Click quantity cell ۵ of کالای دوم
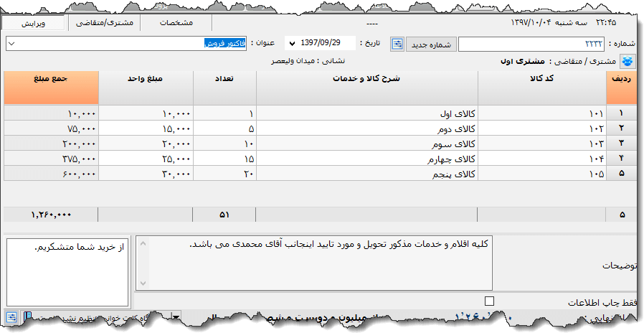 224,128
